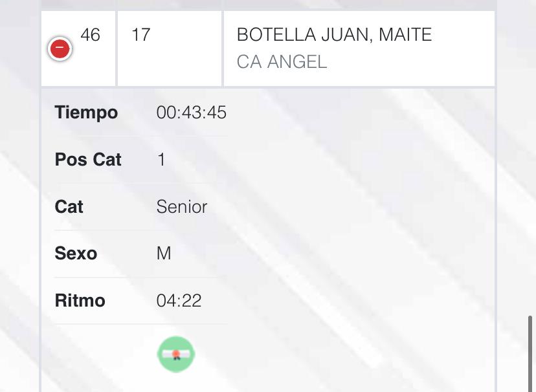Select the Ritmo label
This screenshot has height=392, width=536.
pos(80,301)
